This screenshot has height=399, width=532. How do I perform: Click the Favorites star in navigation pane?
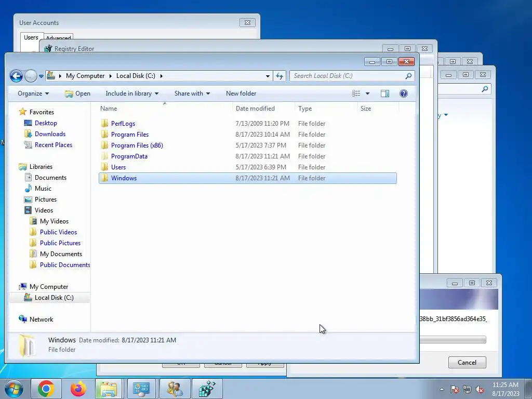point(23,112)
